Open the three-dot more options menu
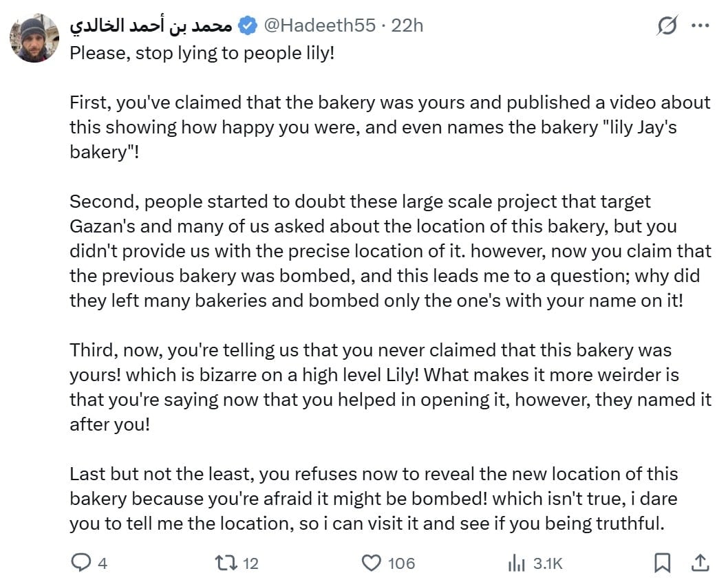The height and width of the screenshot is (582, 728). [x=700, y=25]
